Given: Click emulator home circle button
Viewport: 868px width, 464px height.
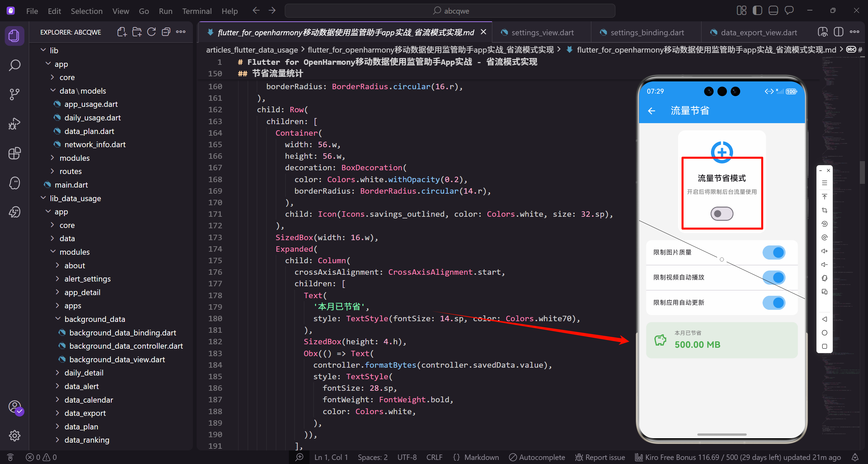Looking at the screenshot, I should [825, 333].
